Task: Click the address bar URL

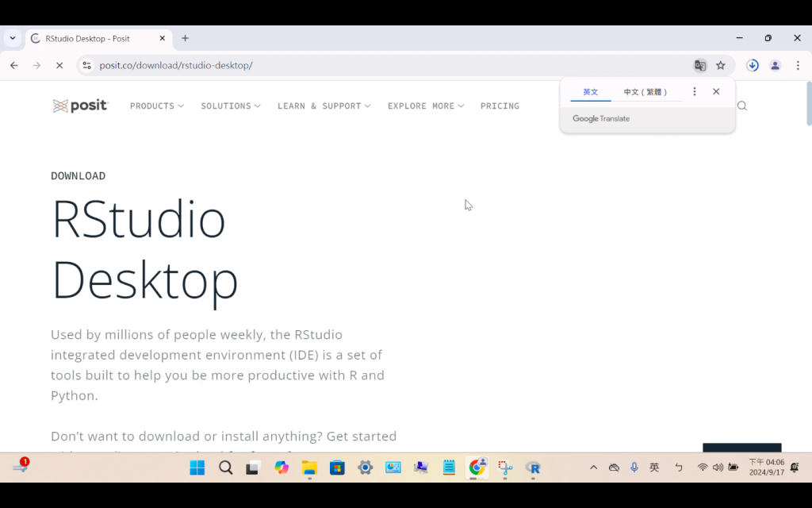Action: click(x=176, y=65)
